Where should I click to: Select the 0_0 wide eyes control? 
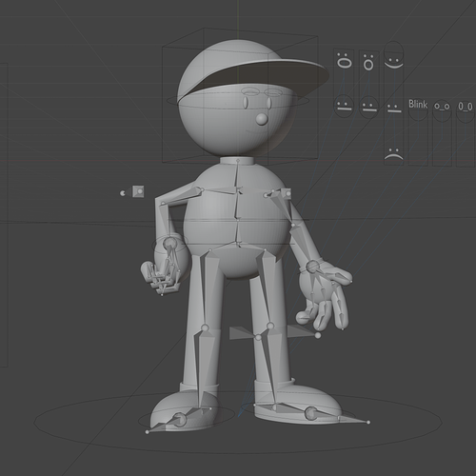466,108
